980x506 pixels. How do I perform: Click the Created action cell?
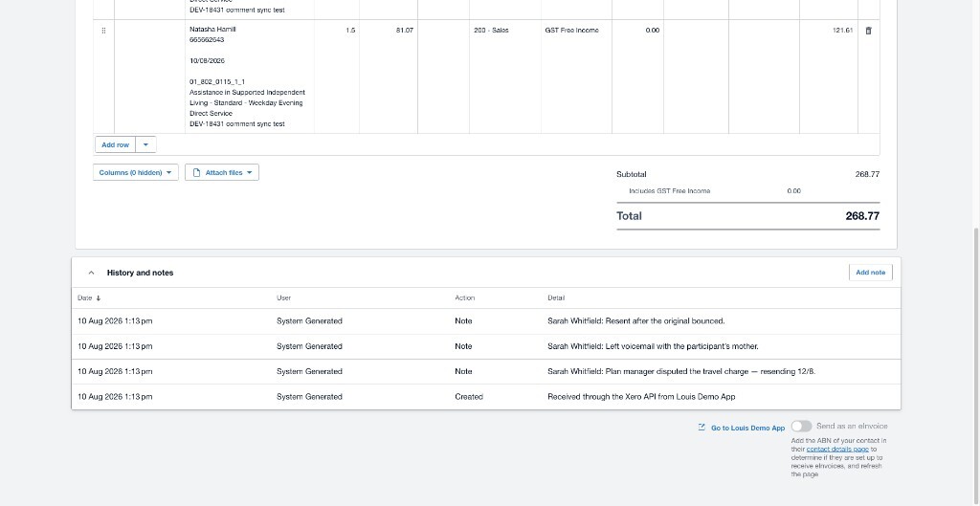(x=469, y=397)
